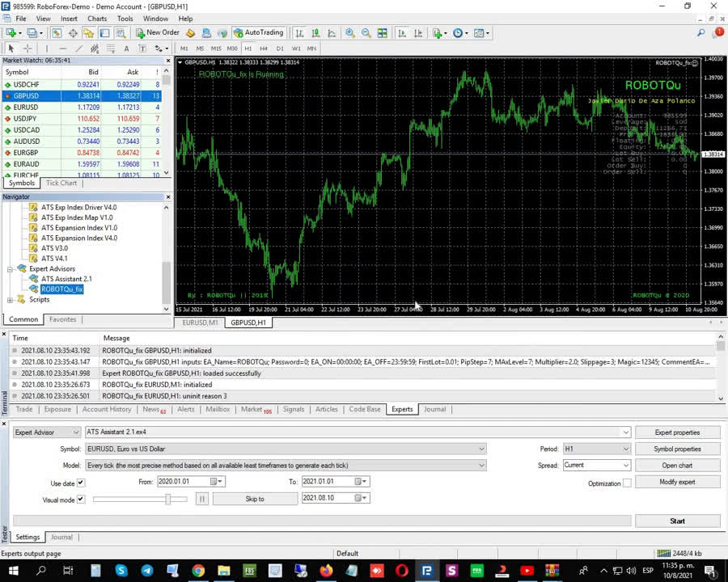This screenshot has width=728, height=582.
Task: Select the vertical line tool
Action: [46, 48]
